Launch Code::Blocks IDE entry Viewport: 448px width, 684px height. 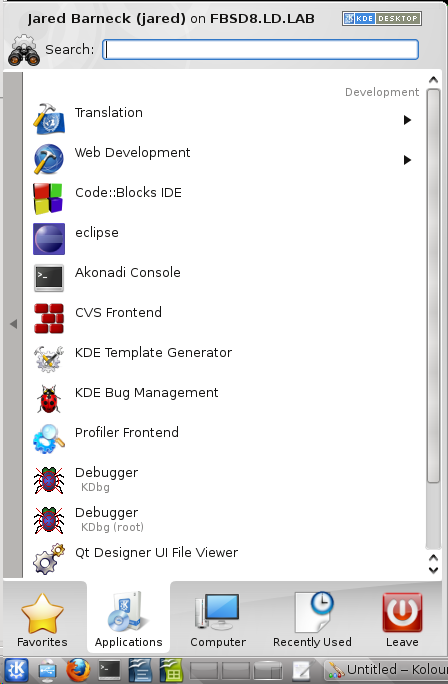pos(225,199)
